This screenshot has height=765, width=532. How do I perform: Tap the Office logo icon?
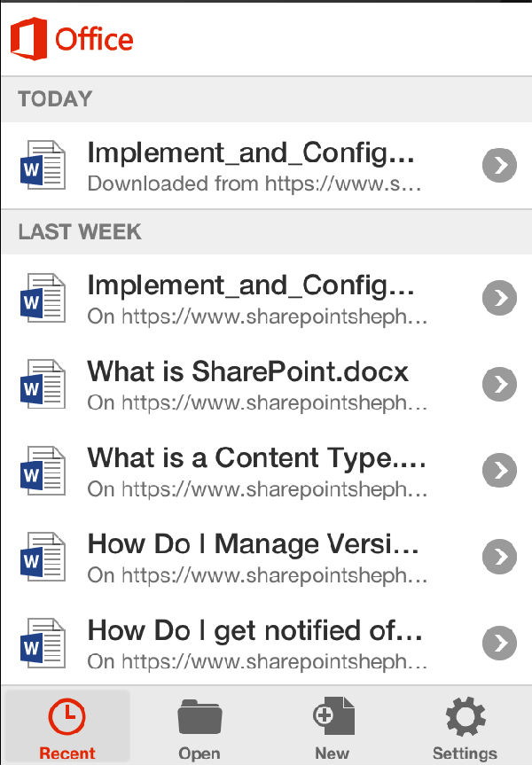[x=28, y=40]
